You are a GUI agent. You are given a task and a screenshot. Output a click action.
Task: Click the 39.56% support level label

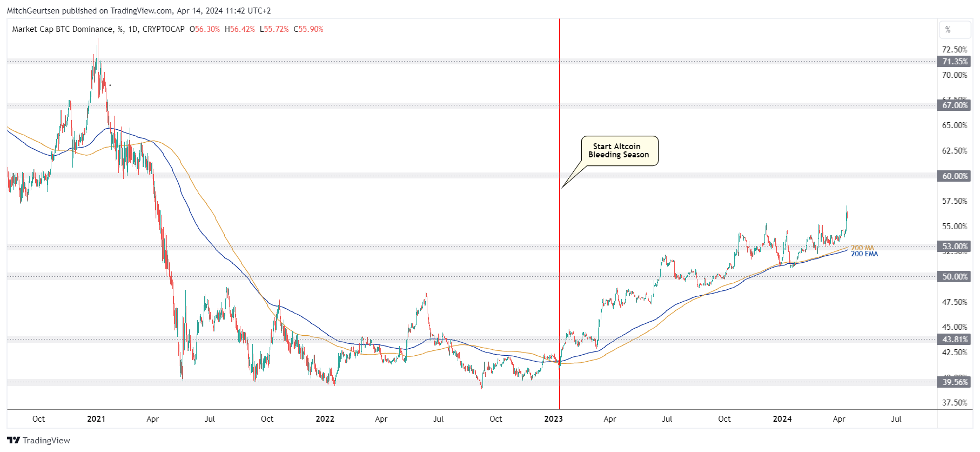click(x=955, y=382)
